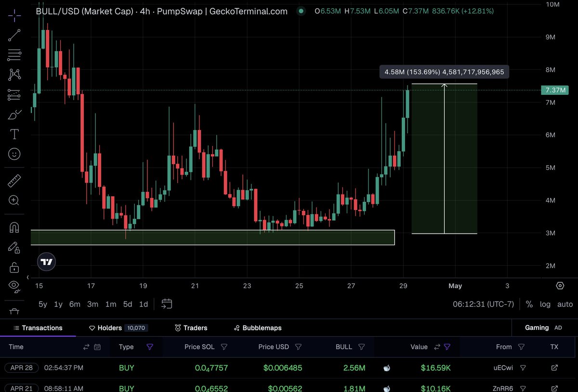Toggle Value currency swap icon
Screen dimensions: 578x392
437,347
